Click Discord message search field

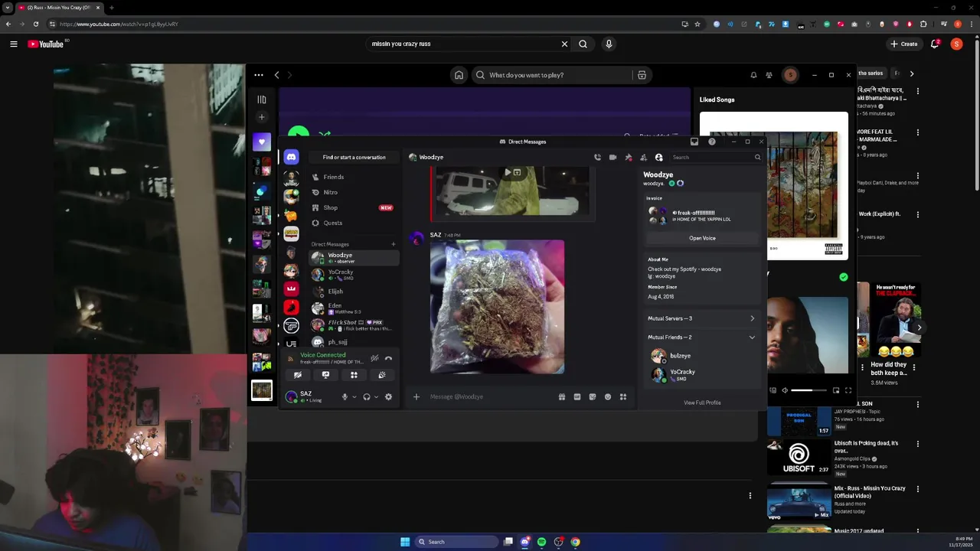pyautogui.click(x=716, y=157)
